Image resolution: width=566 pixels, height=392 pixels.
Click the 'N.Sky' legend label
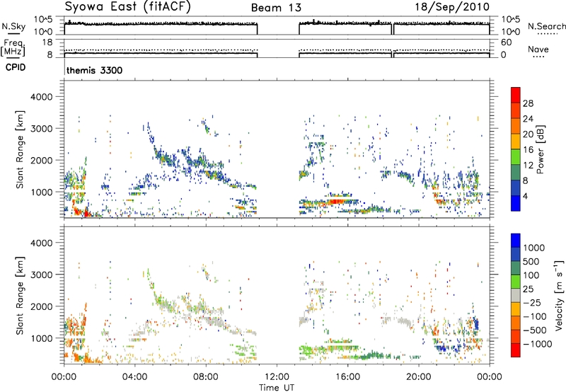[13, 26]
